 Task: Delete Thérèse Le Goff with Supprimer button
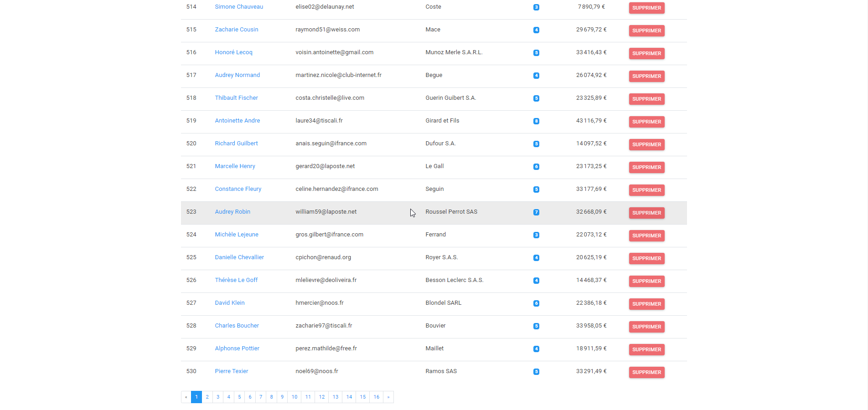[x=646, y=281]
